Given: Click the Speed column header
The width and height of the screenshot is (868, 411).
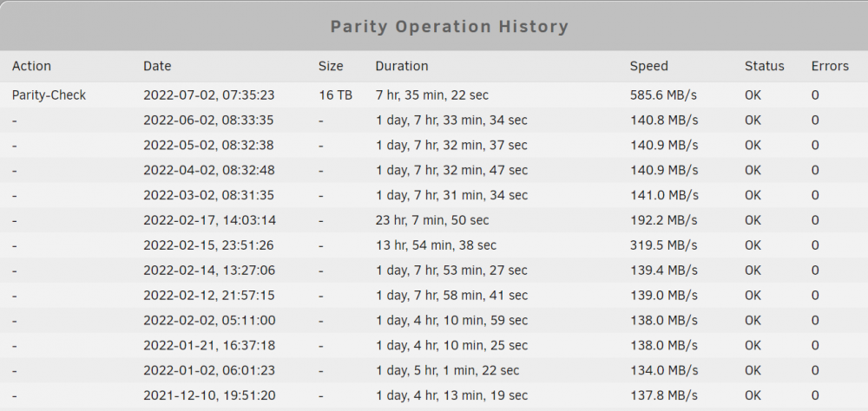Looking at the screenshot, I should (648, 67).
